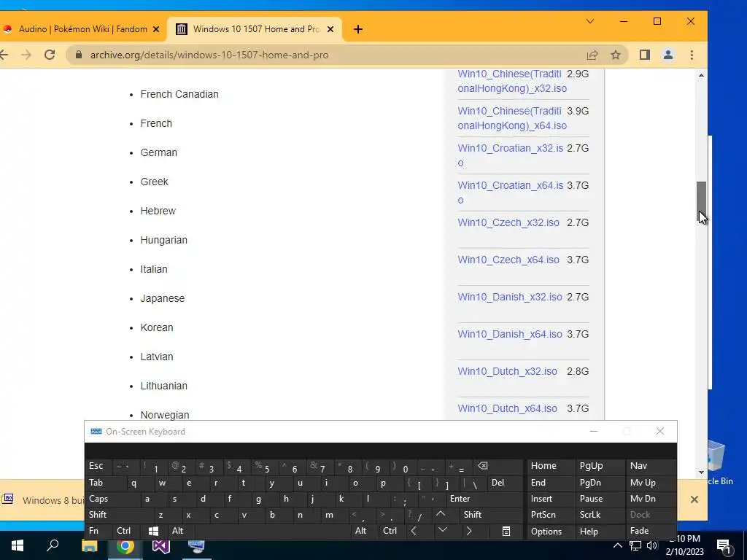Image resolution: width=747 pixels, height=560 pixels.
Task: Dismiss the download bar with X
Action: pyautogui.click(x=694, y=499)
